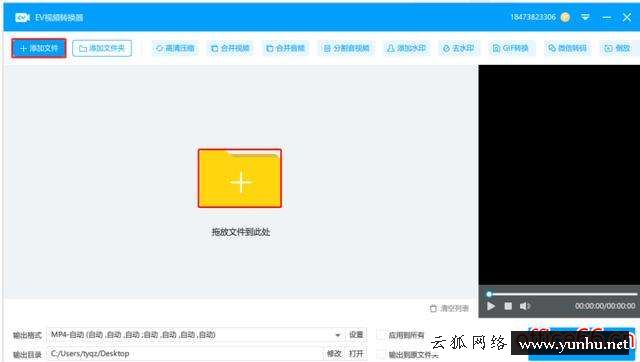Click the black video preview area
The image size is (640, 362).
click(x=559, y=175)
